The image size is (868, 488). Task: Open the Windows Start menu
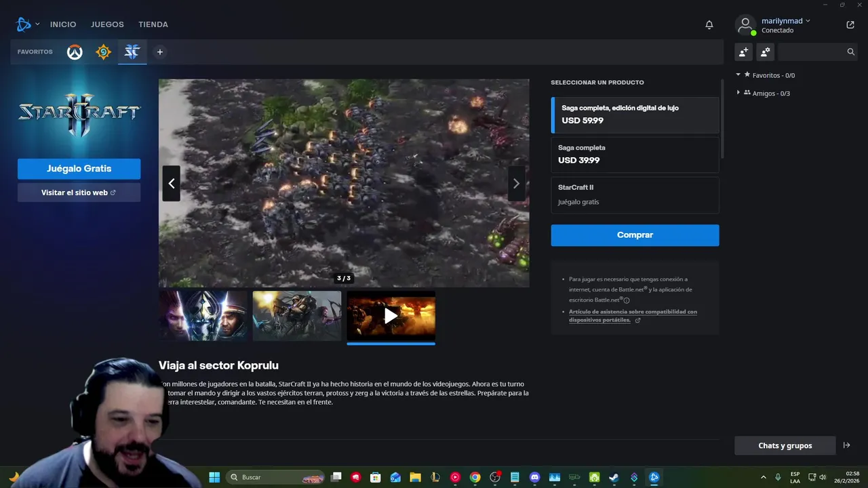coord(214,477)
